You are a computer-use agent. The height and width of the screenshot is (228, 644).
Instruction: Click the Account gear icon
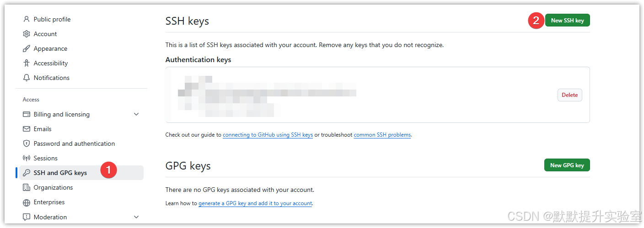(27, 34)
